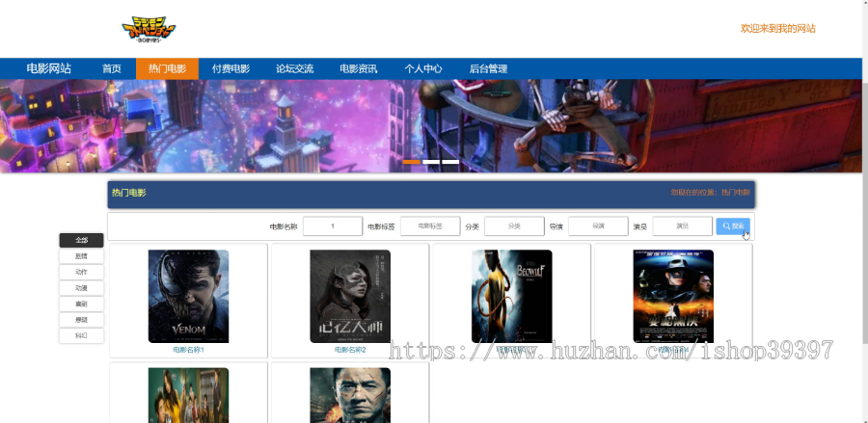The width and height of the screenshot is (868, 423).
Task: Filter by 悬疑 category
Action: (81, 320)
